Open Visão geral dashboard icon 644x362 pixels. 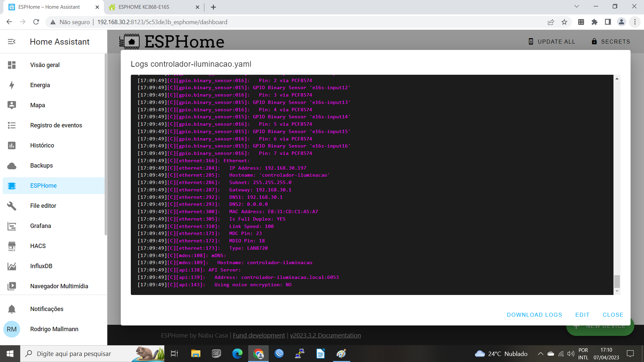click(12, 65)
